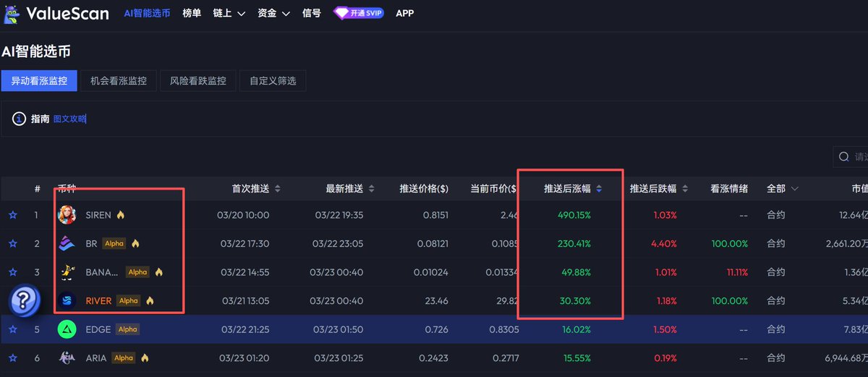868x377 pixels.
Task: Click the 490.15% gain value
Action: (574, 215)
